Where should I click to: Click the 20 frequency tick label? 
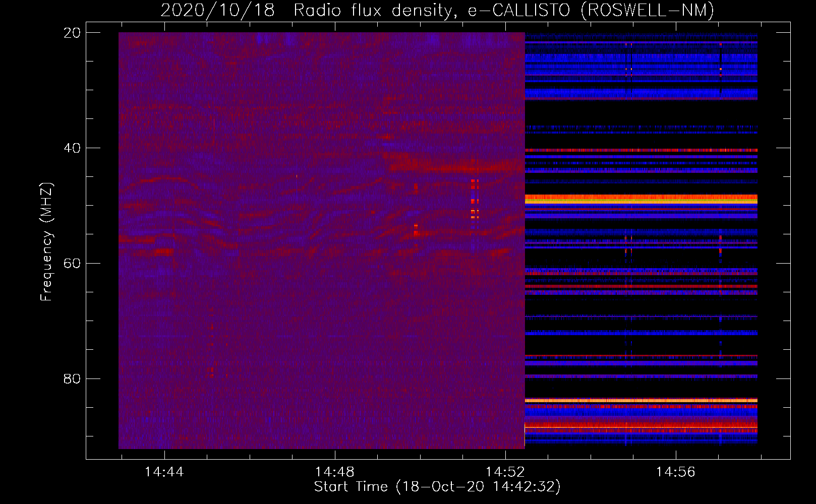click(x=72, y=33)
